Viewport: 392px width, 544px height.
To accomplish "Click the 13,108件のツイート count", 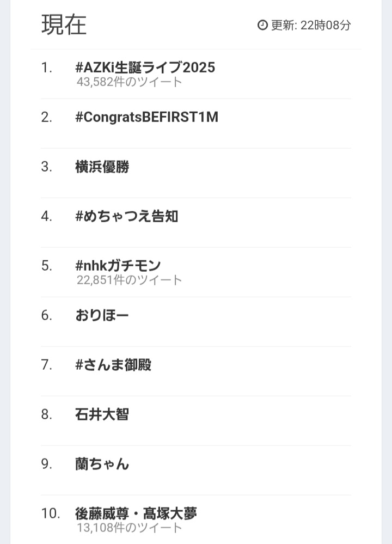I will [x=130, y=528].
